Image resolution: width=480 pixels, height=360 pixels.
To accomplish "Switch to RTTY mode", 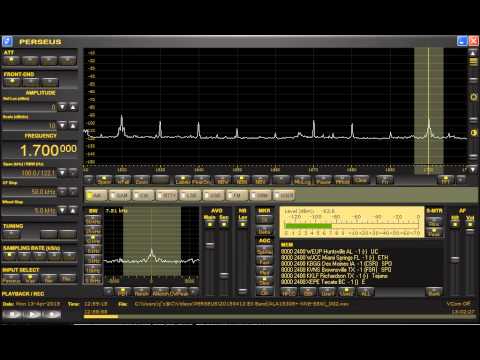I will click(167, 195).
